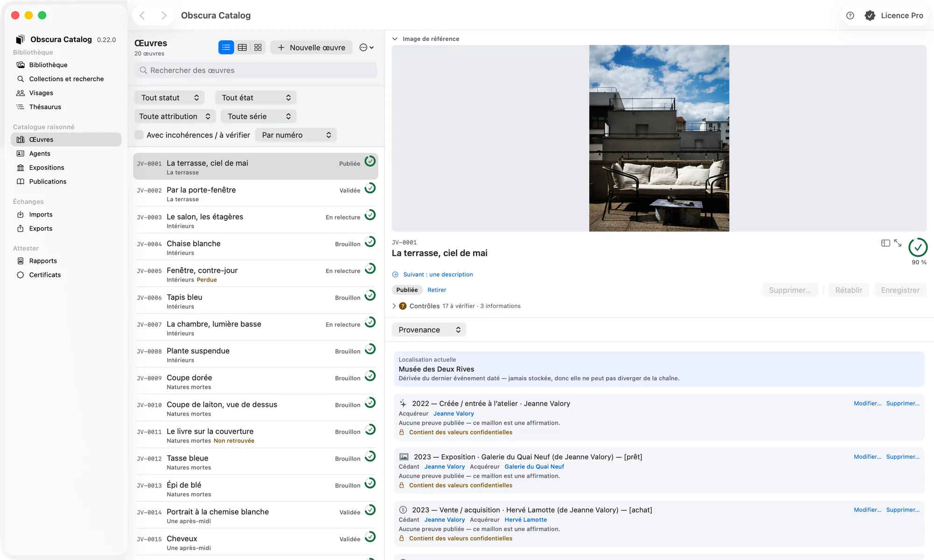Switch to table view mode
The height and width of the screenshot is (560, 934).
pyautogui.click(x=242, y=48)
